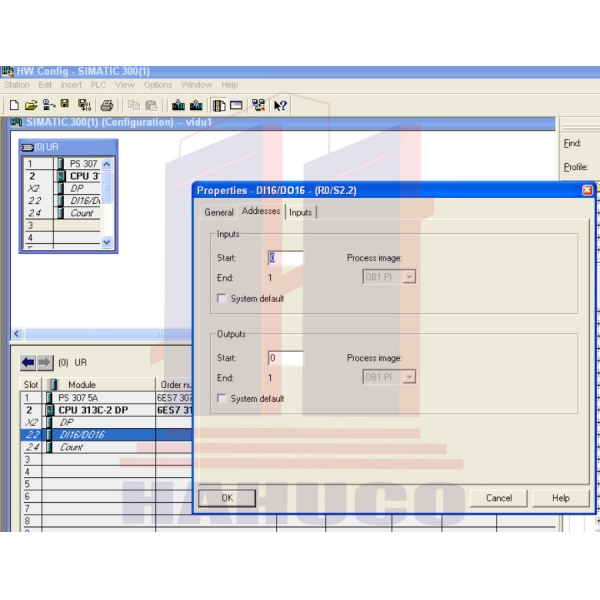
Task: Switch to the Inputs tab
Action: pos(301,212)
